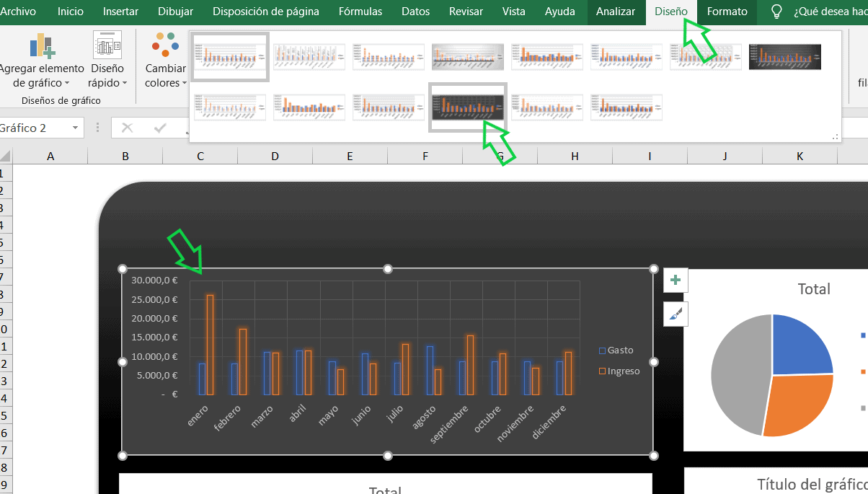Viewport: 868px width, 494px height.
Task: Select the fifth chart style in top row
Action: pyautogui.click(x=547, y=57)
